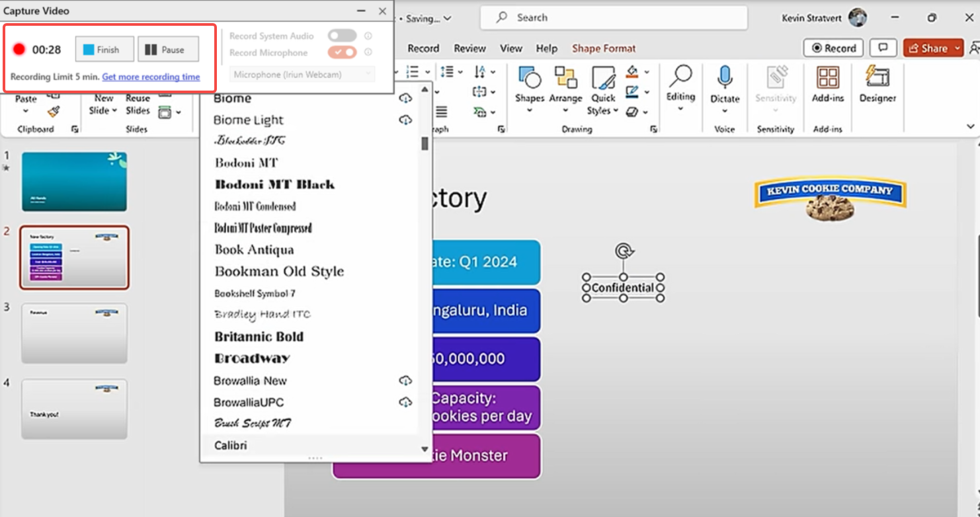Click the Share button
Viewport: 980px width, 517px height.
click(x=927, y=48)
